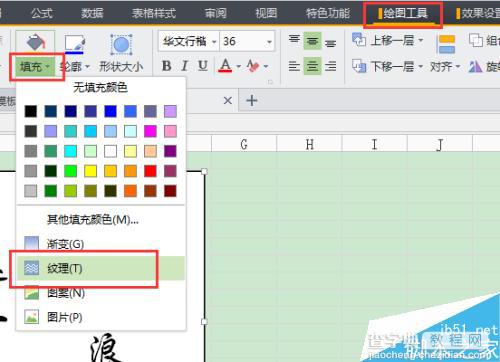The width and height of the screenshot is (500, 362).
Task: Choose 无填充颜色 option
Action: pyautogui.click(x=100, y=87)
